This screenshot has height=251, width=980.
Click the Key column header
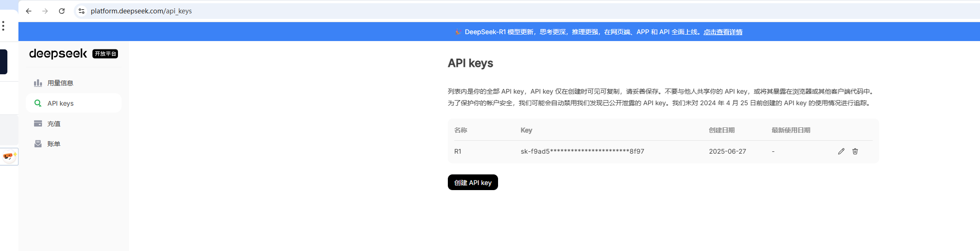tap(526, 130)
